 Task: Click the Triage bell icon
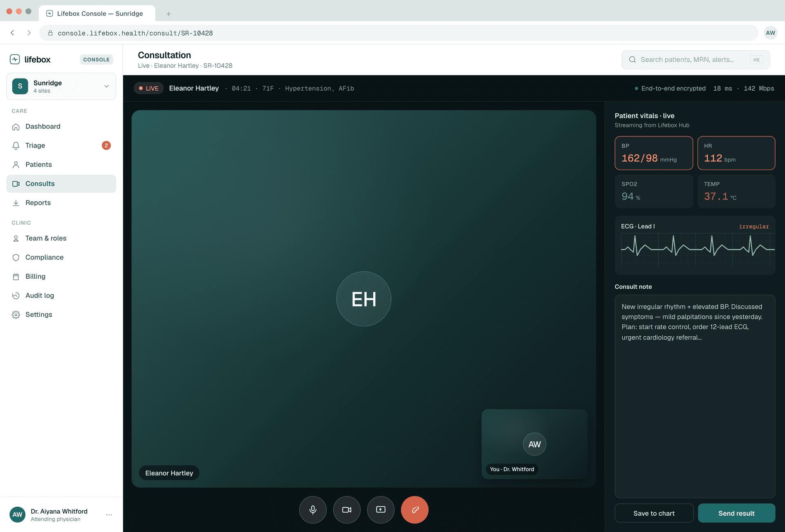pos(16,145)
